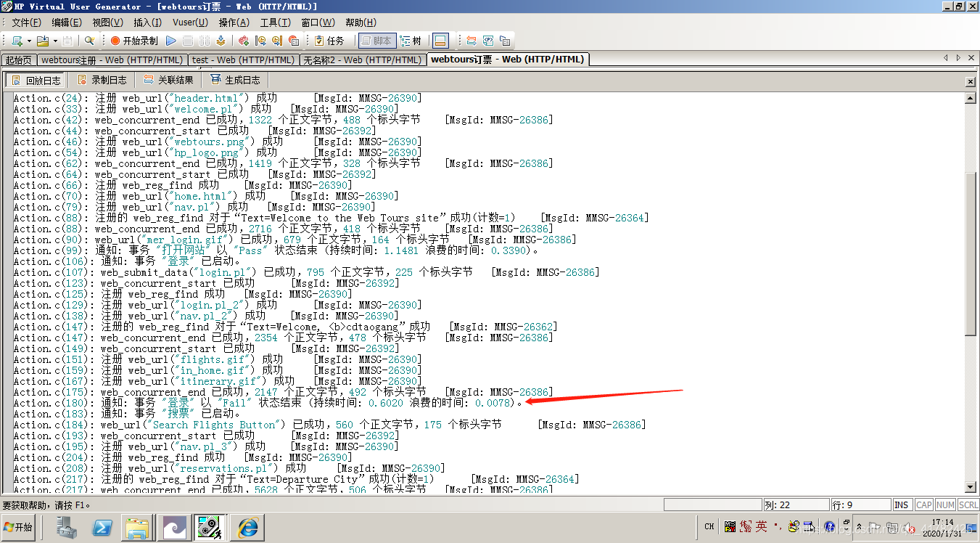Click the parameter list toolbar icon
Screen dimensions: 980x543
tap(488, 41)
